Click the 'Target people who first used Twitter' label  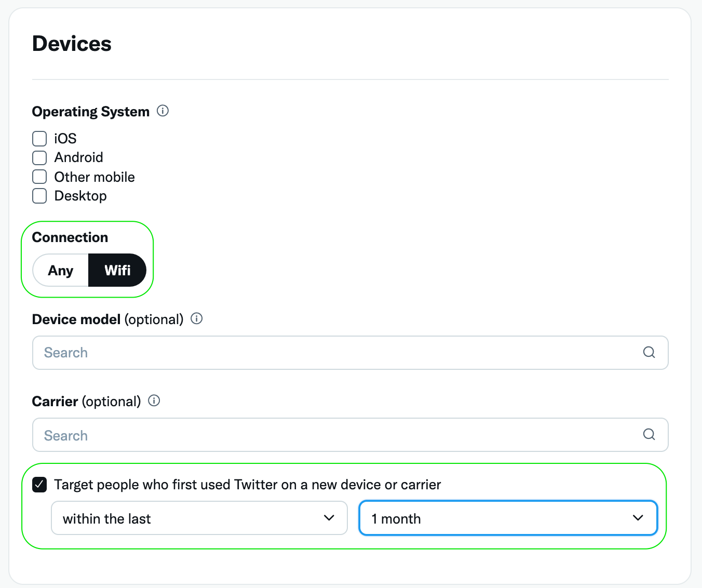(x=247, y=485)
